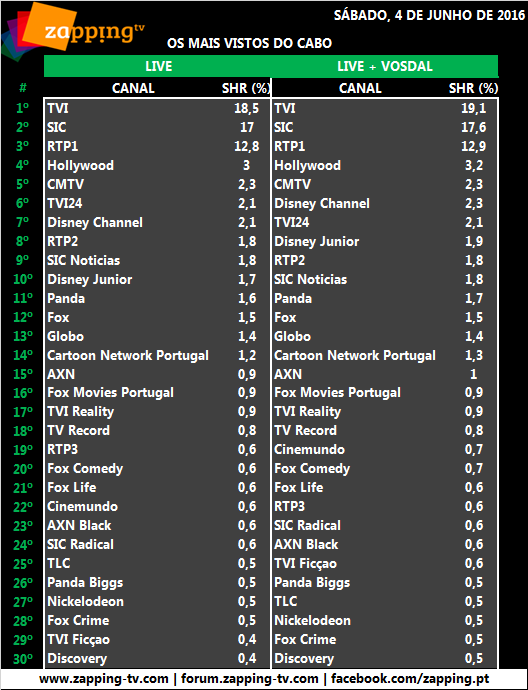This screenshot has width=528, height=690.
Task: Click TV Record in the LIVE column
Action: tap(79, 430)
